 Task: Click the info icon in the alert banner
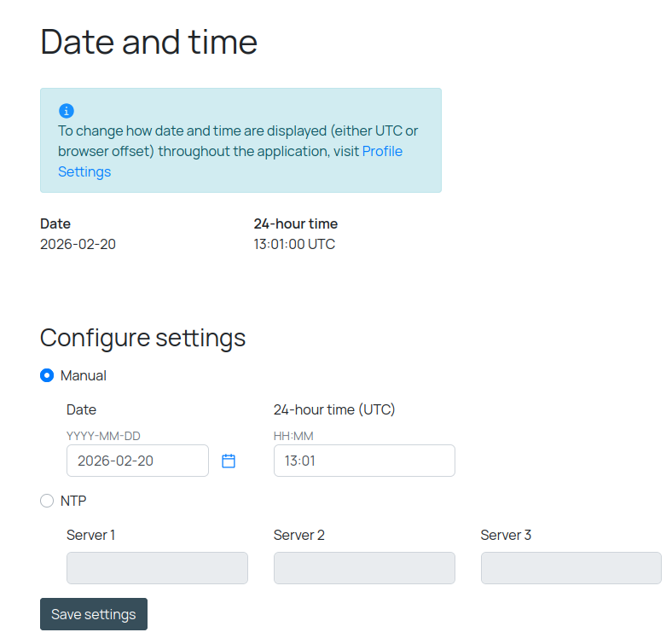pos(67,111)
